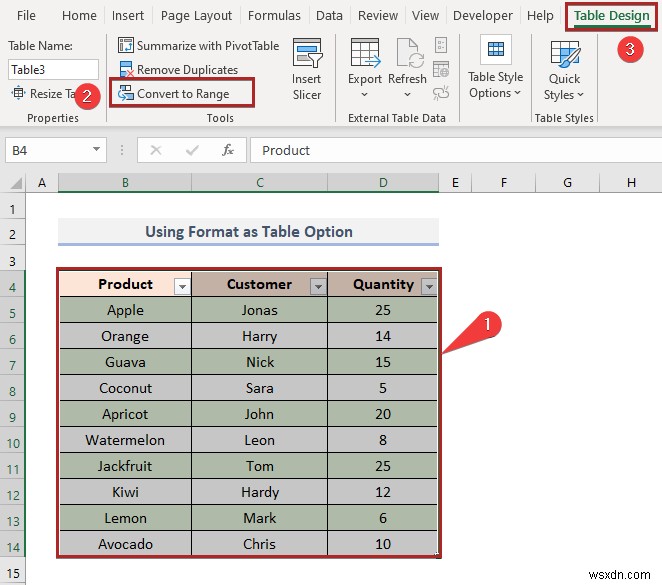Click the Quantity cell showing 20
Screen dimensions: 662x585
[x=383, y=414]
